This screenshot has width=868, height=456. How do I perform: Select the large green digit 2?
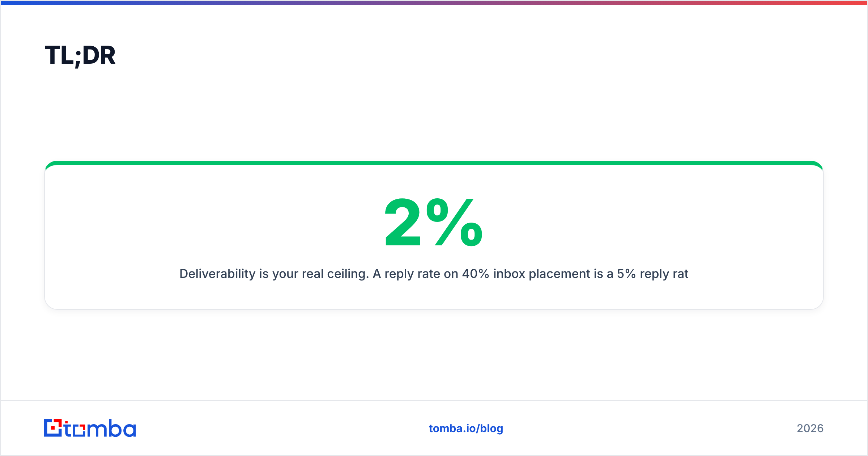(x=403, y=222)
